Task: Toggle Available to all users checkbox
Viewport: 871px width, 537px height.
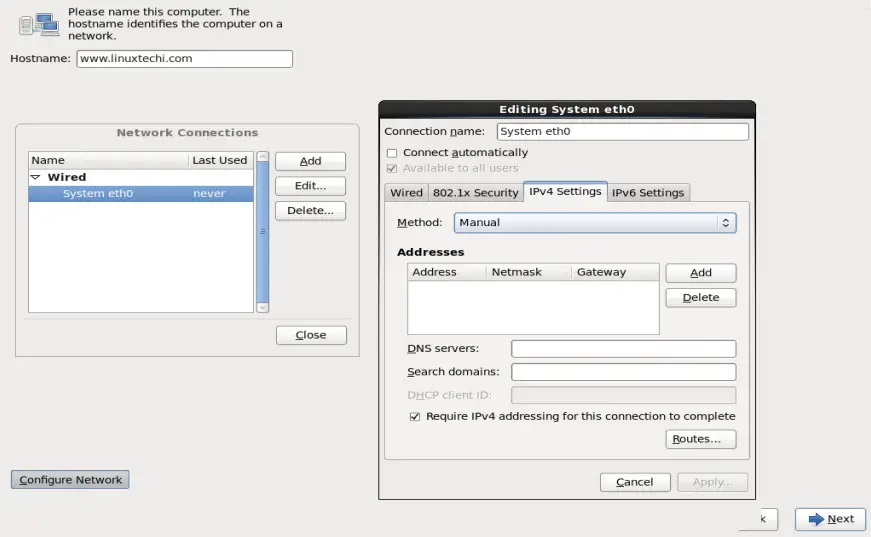Action: [392, 168]
